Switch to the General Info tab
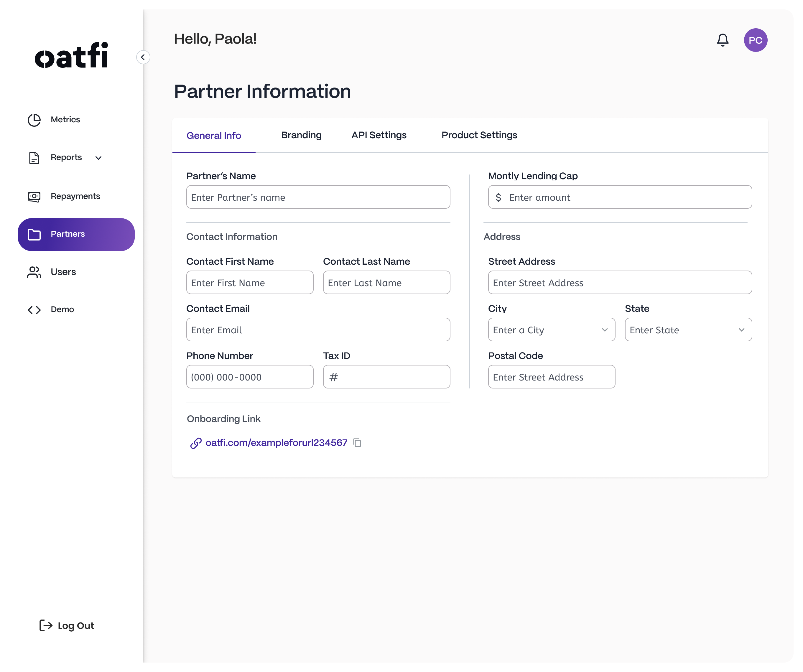This screenshot has height=672, width=803. 214,136
